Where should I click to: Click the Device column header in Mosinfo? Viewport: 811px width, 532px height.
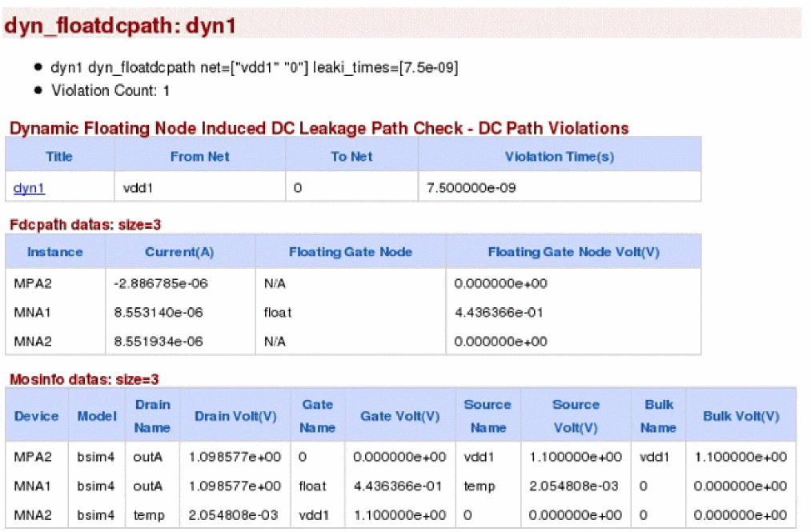pos(37,416)
